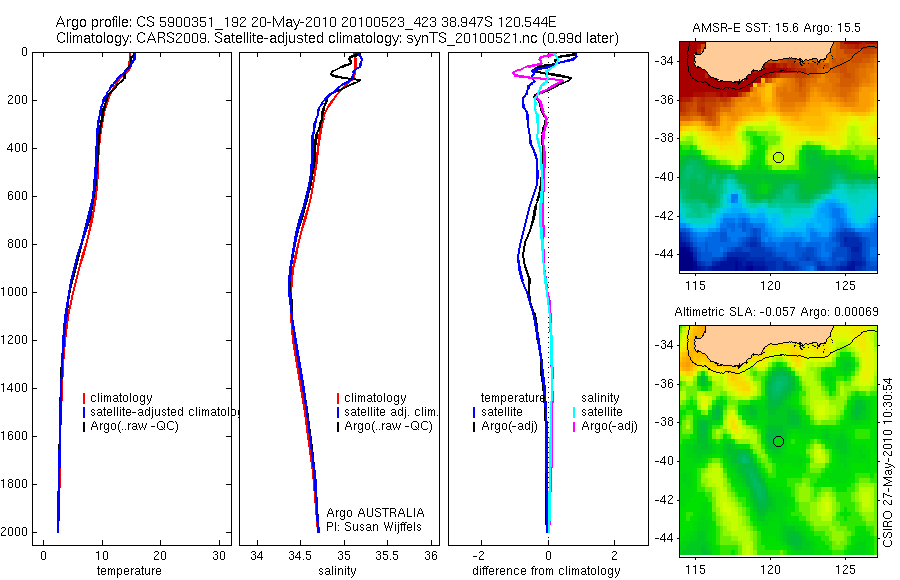Click the Argo position circle on SLA map
900x580 pixels.
[x=778, y=442]
